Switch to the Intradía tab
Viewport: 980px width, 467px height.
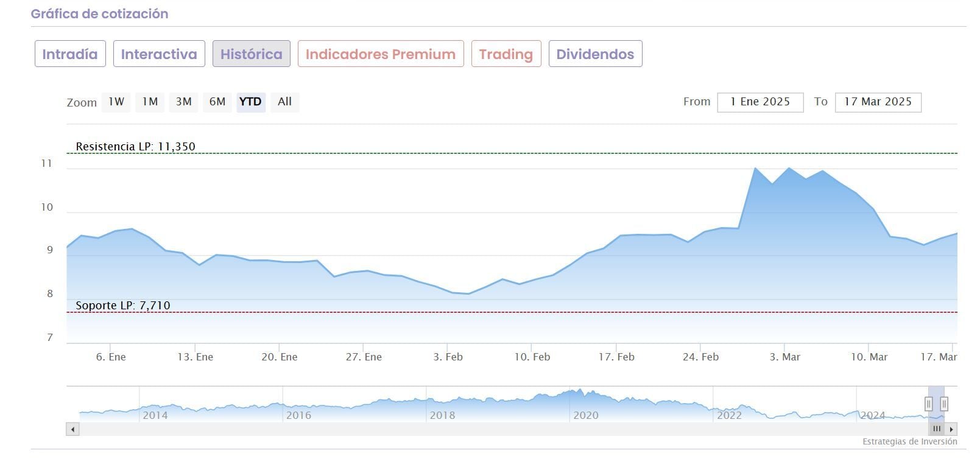[70, 54]
